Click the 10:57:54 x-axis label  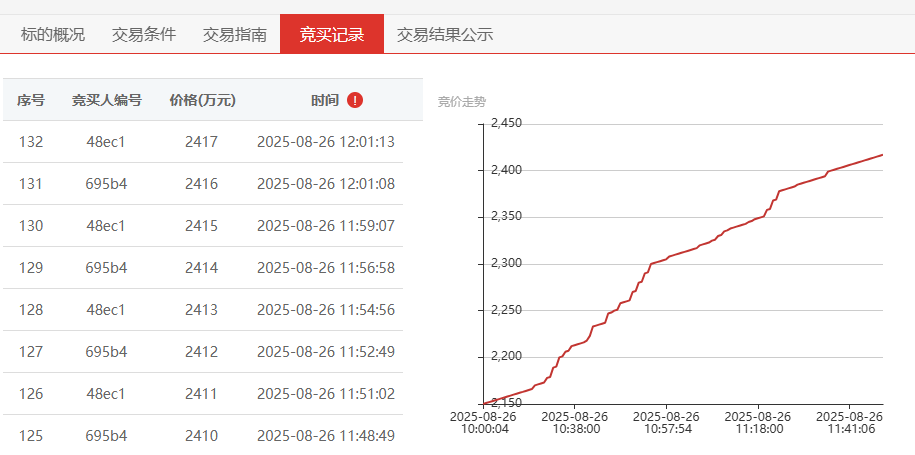tap(666, 423)
